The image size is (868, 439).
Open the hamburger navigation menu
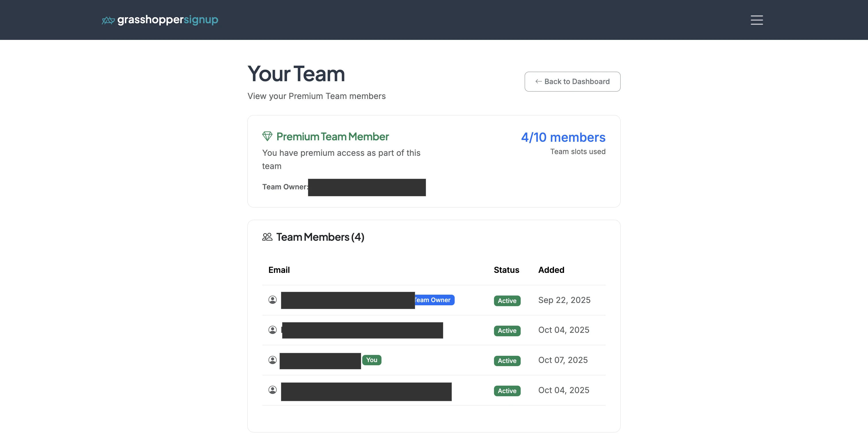pos(756,20)
